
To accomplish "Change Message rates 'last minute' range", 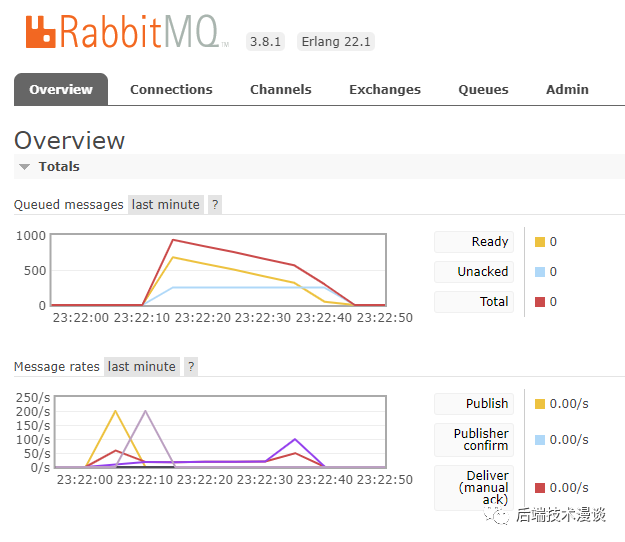I will pyautogui.click(x=142, y=366).
